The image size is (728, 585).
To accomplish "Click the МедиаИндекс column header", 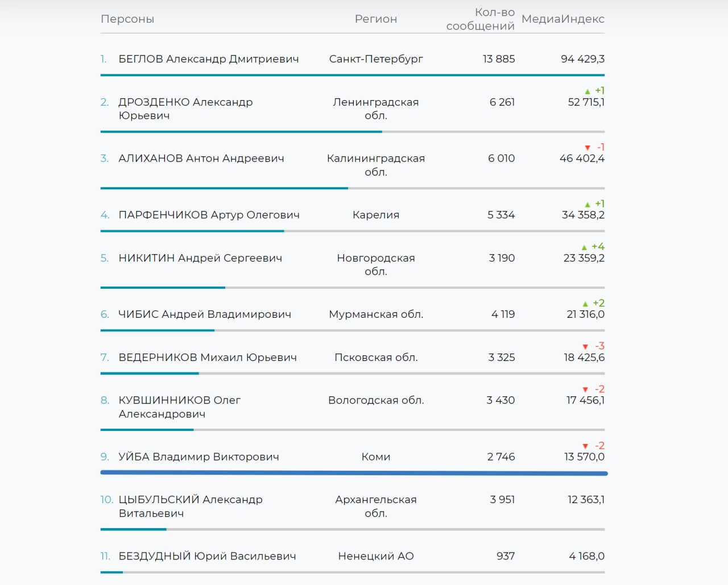I will (x=562, y=19).
